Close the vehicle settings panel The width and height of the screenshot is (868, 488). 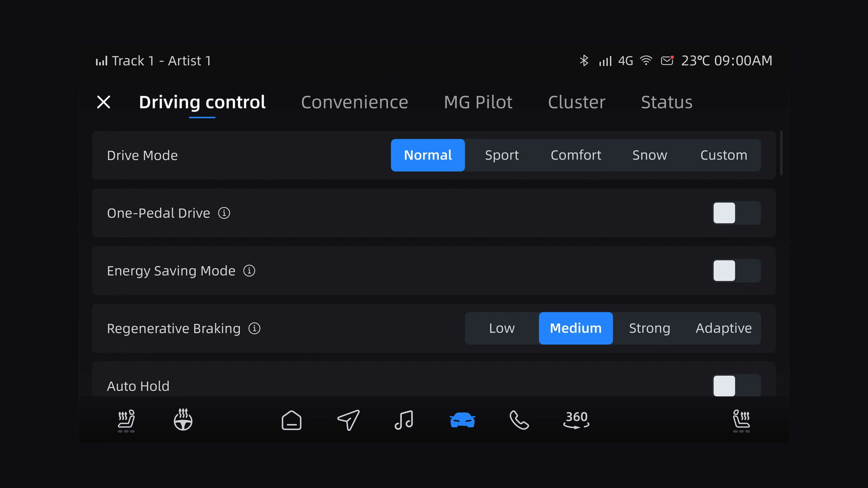click(x=104, y=102)
